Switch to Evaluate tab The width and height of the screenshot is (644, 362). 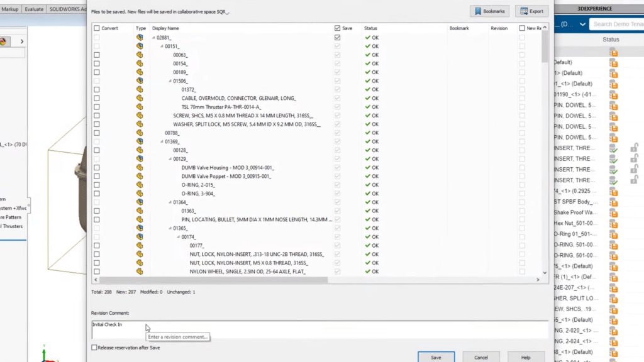pyautogui.click(x=34, y=9)
